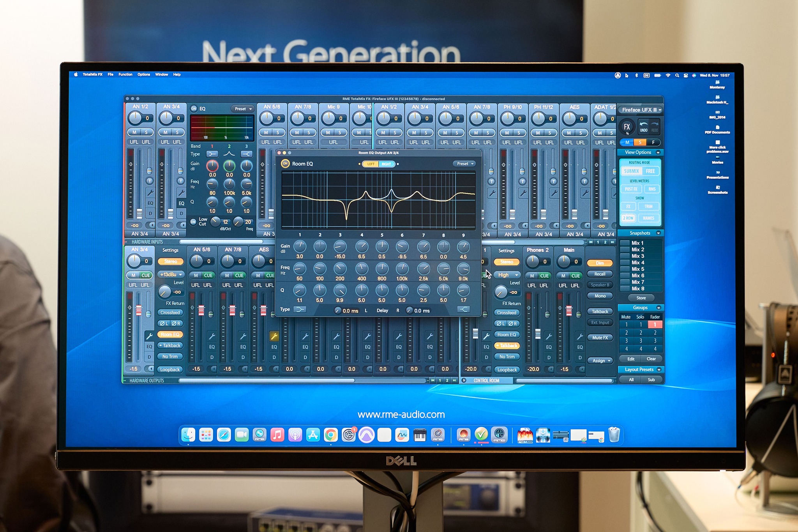Enable the Mono button in Control Room
The width and height of the screenshot is (798, 532).
coord(600,296)
